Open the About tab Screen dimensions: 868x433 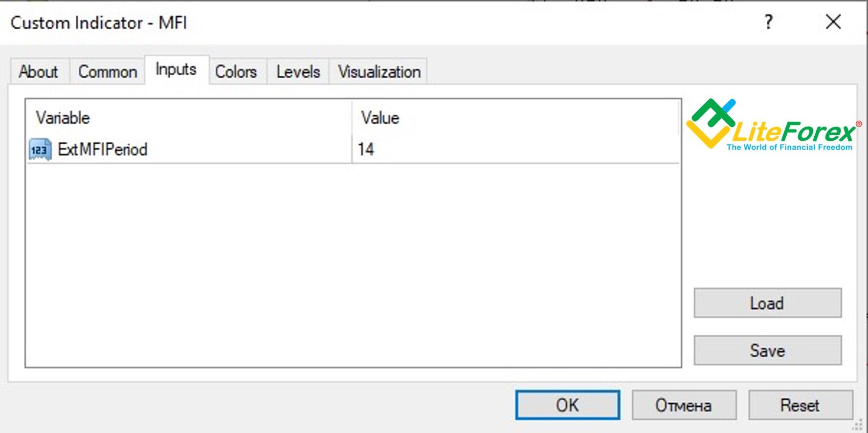click(39, 72)
